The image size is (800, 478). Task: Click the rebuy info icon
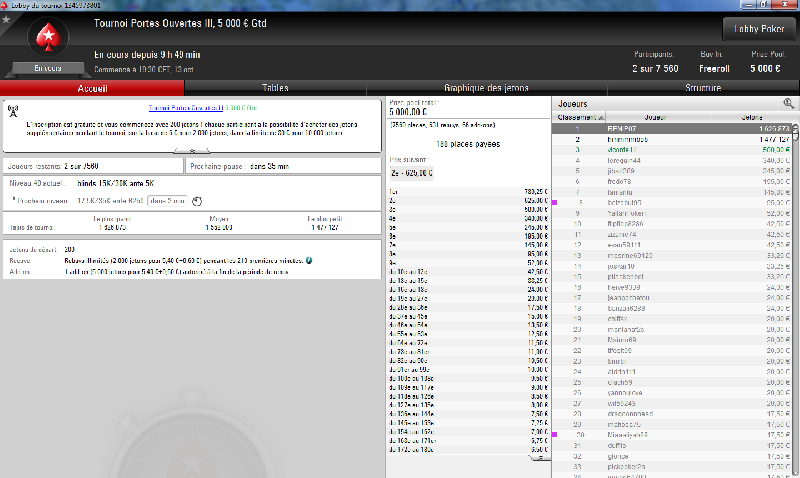click(309, 260)
